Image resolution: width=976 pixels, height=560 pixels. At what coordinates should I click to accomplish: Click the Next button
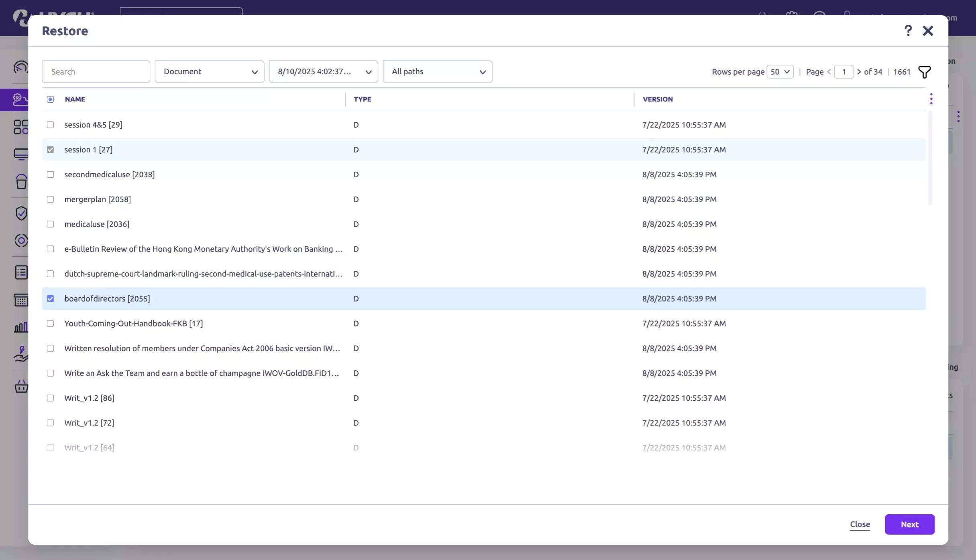pos(910,524)
